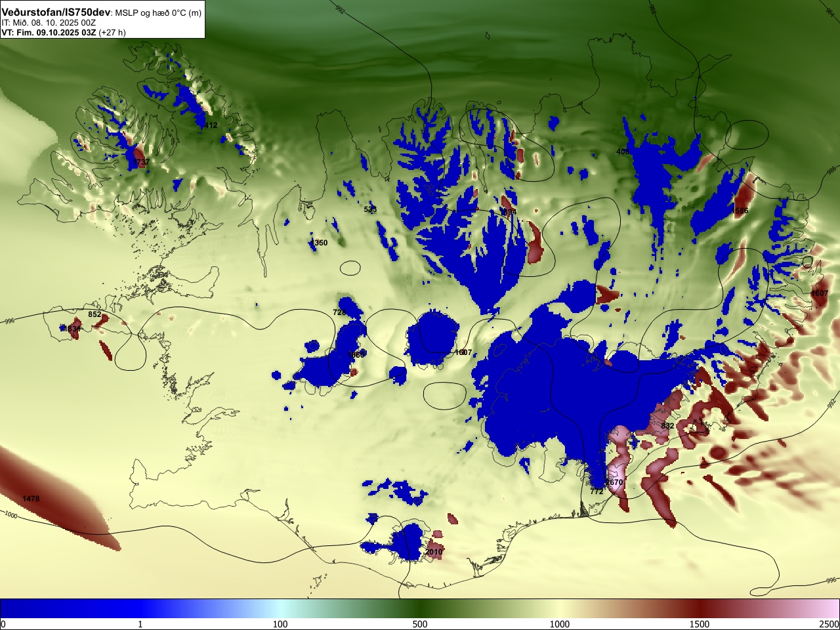Click the 728 height label
This screenshot has width=840, height=630.
(x=339, y=312)
